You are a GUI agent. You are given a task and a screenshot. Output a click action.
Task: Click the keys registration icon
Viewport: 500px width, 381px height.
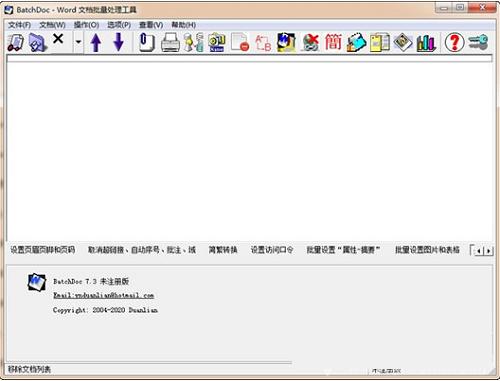(478, 42)
